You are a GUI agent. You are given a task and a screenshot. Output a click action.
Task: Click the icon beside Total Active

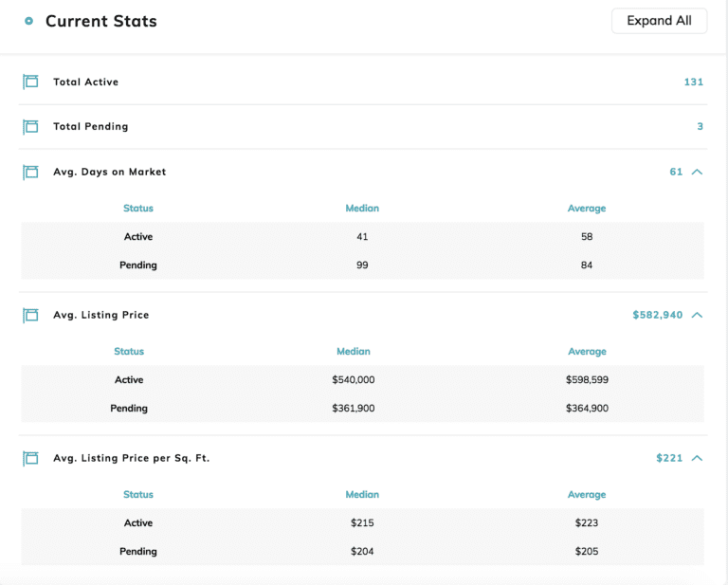point(30,82)
